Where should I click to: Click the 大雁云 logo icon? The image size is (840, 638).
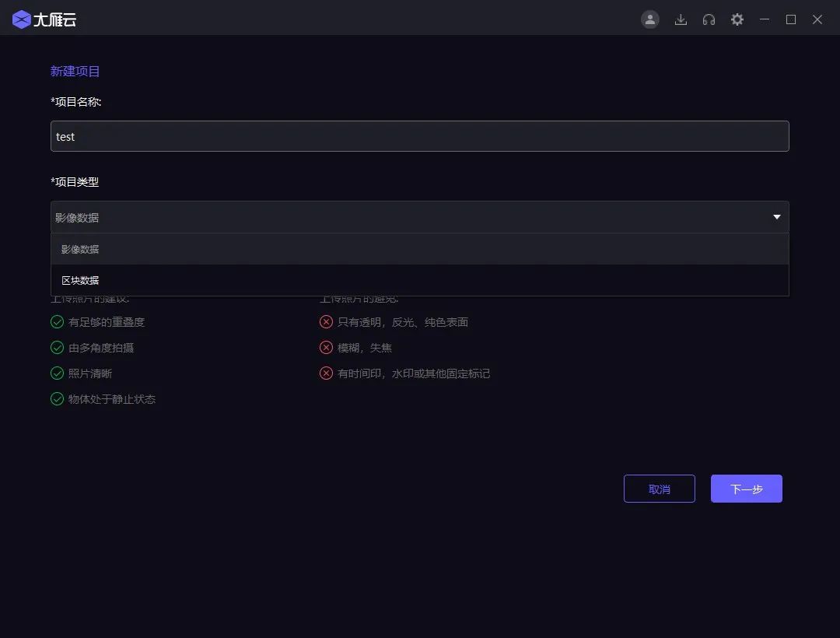(x=22, y=19)
